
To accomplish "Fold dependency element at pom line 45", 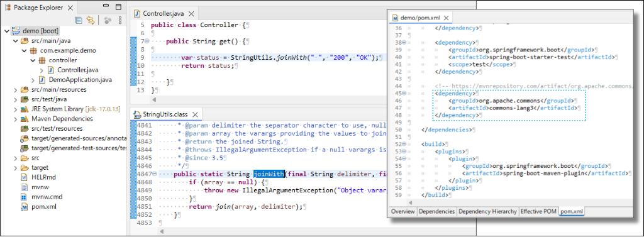I will pyautogui.click(x=404, y=93).
